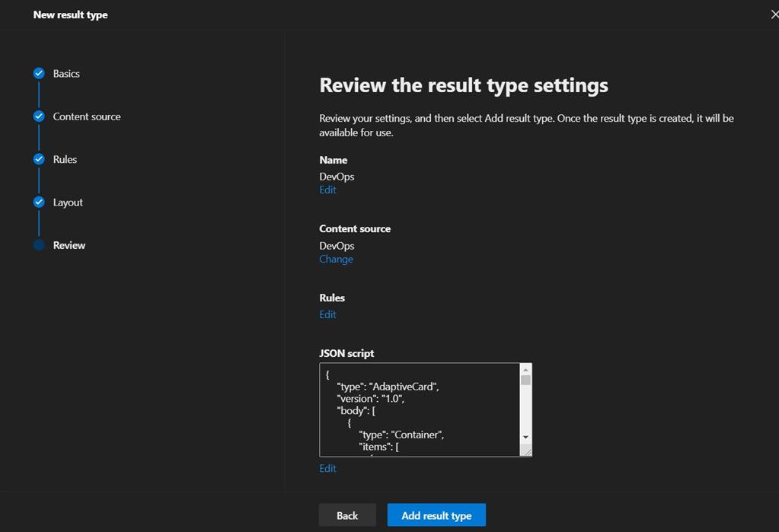Select the Layout step checkmark icon
The image size is (779, 532).
click(38, 202)
